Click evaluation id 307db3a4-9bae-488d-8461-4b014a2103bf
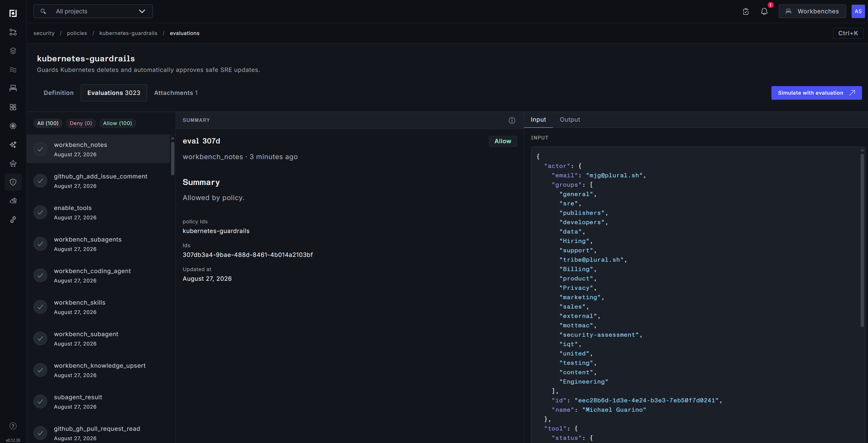Image resolution: width=868 pixels, height=443 pixels. tap(248, 255)
